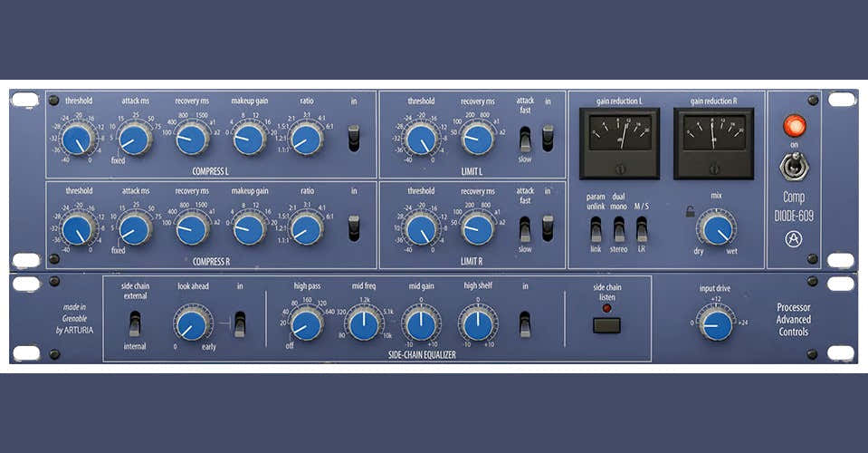Toggle the look ahead in switch
Screen dimensions: 868x453
click(240, 323)
